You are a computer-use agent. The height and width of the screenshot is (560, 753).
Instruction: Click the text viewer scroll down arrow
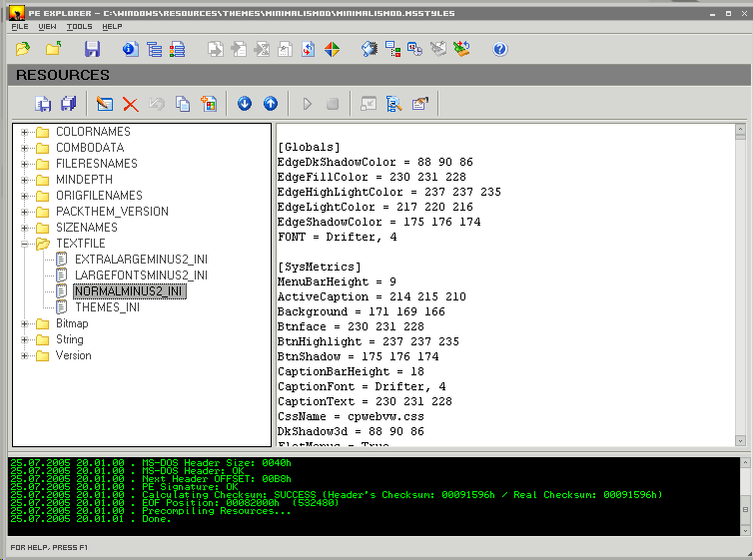tap(740, 439)
